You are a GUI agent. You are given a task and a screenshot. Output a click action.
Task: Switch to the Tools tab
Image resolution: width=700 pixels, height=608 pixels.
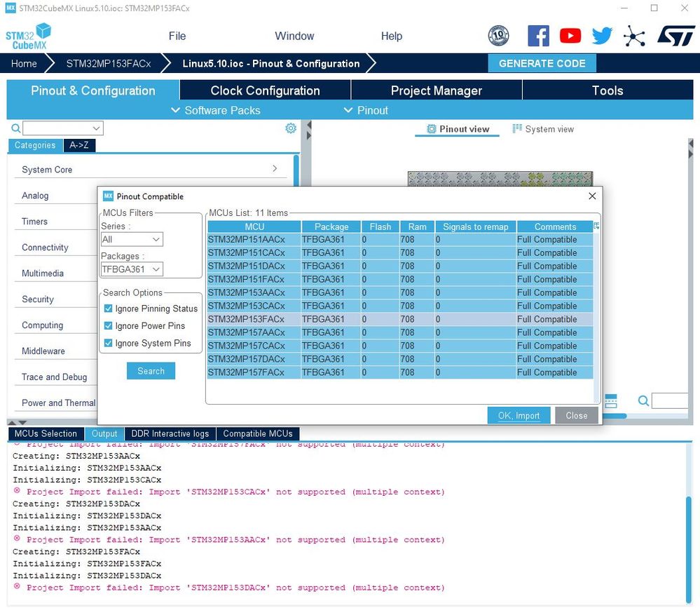click(x=608, y=90)
